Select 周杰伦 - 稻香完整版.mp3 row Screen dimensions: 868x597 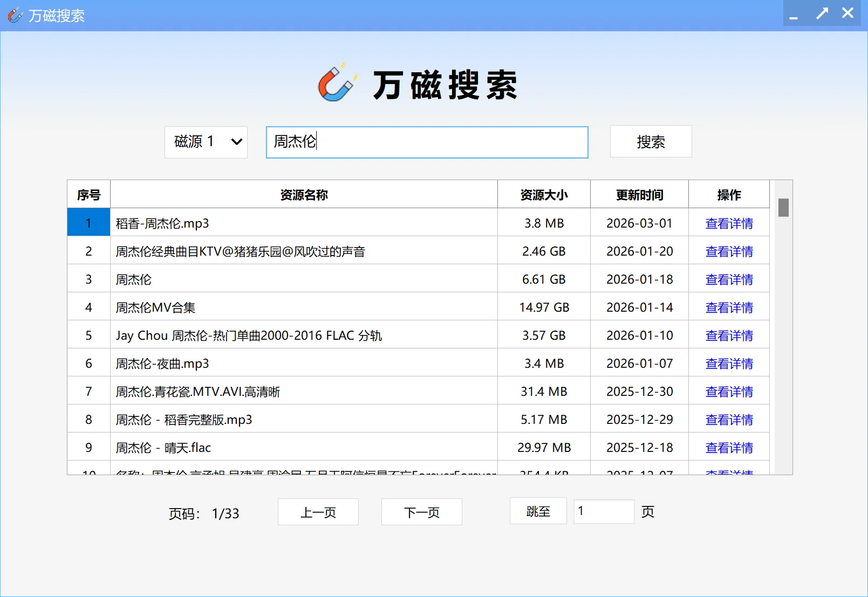click(x=304, y=420)
